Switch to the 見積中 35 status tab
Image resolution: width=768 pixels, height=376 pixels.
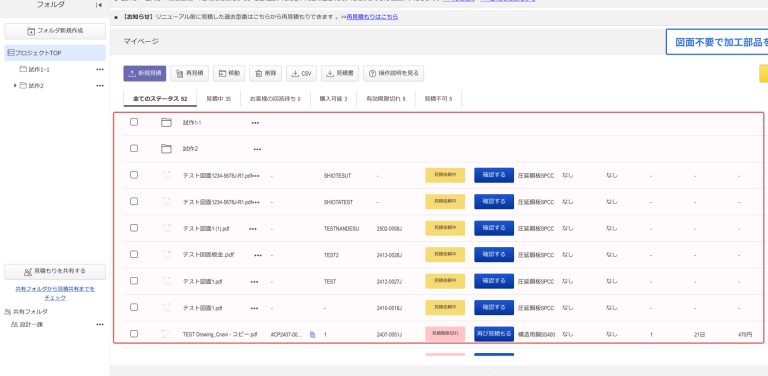click(x=218, y=99)
